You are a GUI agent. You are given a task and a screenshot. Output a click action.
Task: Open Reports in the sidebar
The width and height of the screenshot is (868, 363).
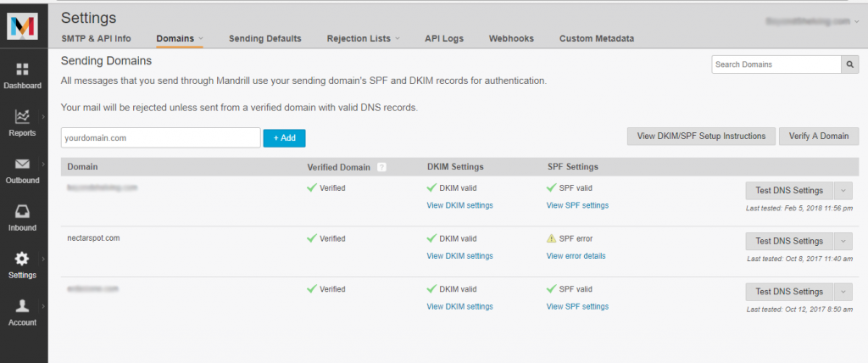pos(23,117)
